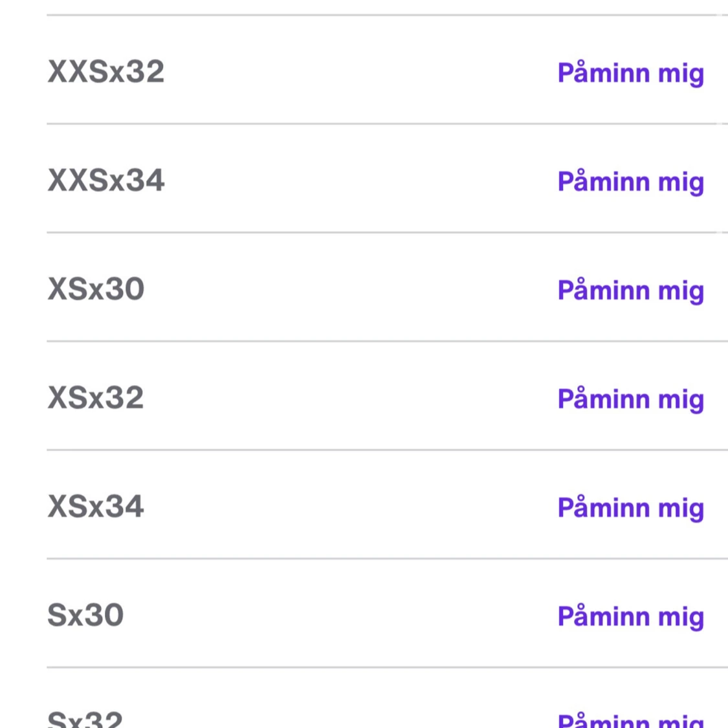Select the XXSx32 size label
The width and height of the screenshot is (728, 728).
point(106,71)
